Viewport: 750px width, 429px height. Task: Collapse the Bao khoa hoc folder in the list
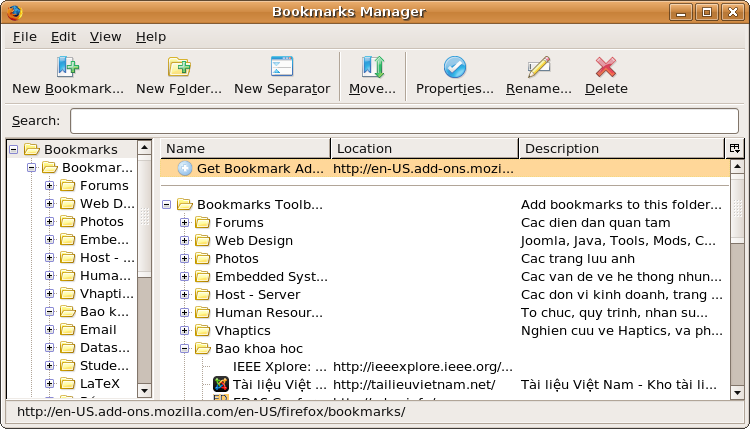click(185, 348)
